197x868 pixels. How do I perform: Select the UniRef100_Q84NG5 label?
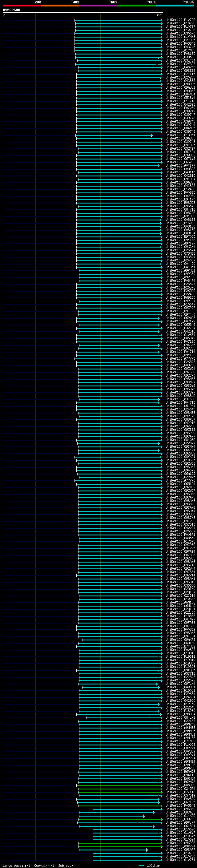[180, 128]
